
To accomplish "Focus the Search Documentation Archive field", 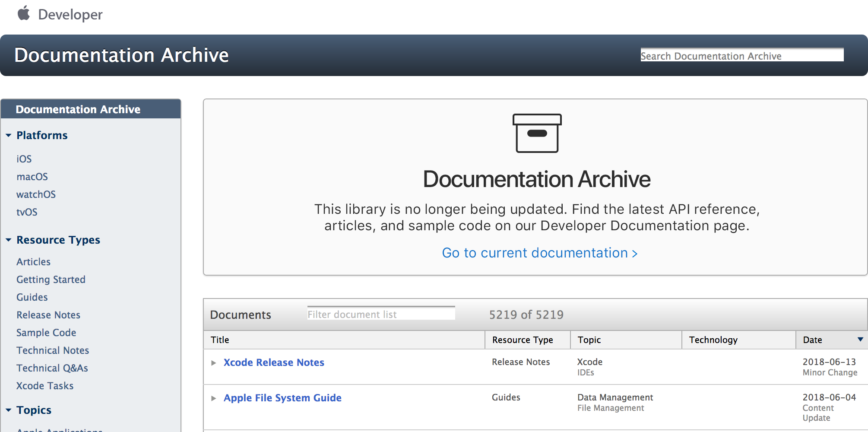I will 742,55.
